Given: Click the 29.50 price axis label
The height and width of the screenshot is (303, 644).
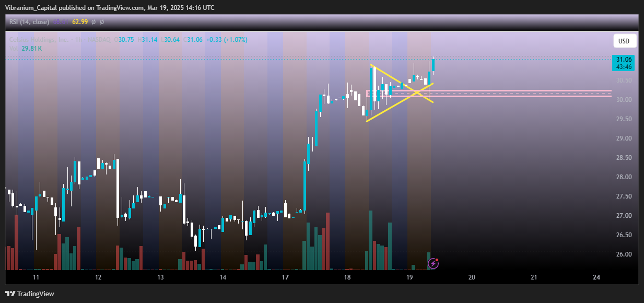Looking at the screenshot, I should [x=624, y=119].
